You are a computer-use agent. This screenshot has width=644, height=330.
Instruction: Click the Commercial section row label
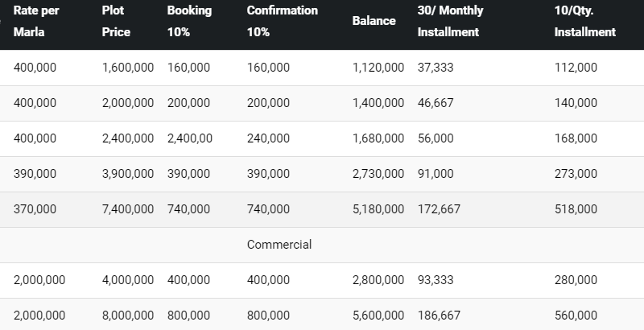click(279, 245)
